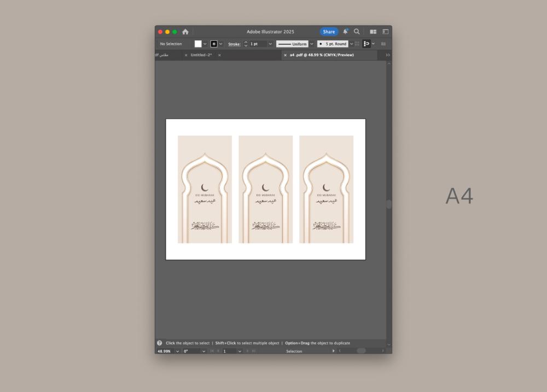This screenshot has width=547, height=392.
Task: Click the vertical scrollbar thumb
Action: [x=389, y=204]
